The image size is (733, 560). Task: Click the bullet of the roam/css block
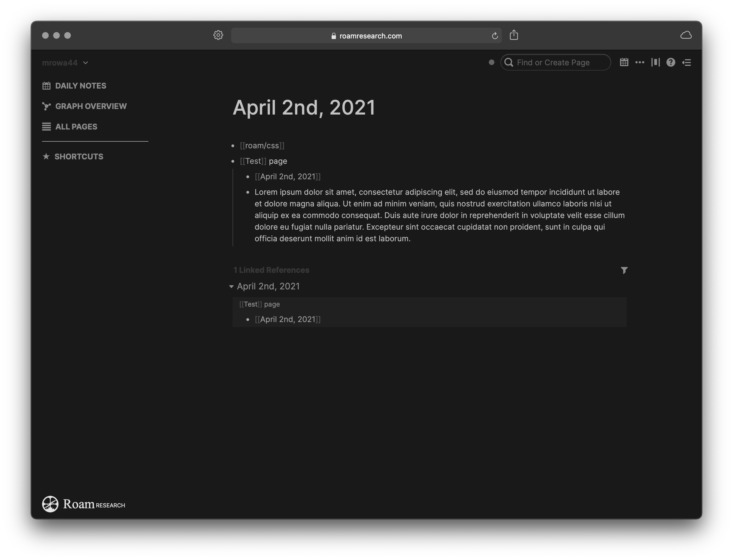(x=233, y=146)
